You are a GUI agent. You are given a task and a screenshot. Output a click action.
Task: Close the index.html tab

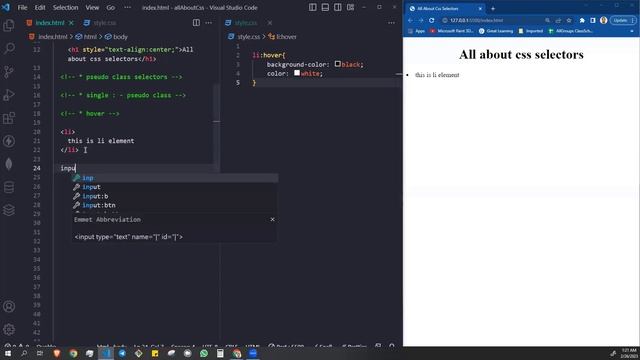click(x=71, y=23)
